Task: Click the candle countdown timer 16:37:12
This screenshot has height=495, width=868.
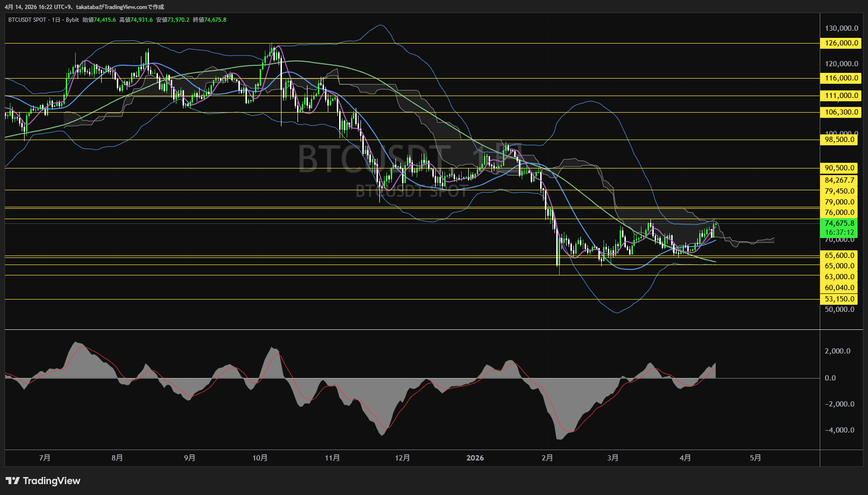Action: (x=840, y=232)
